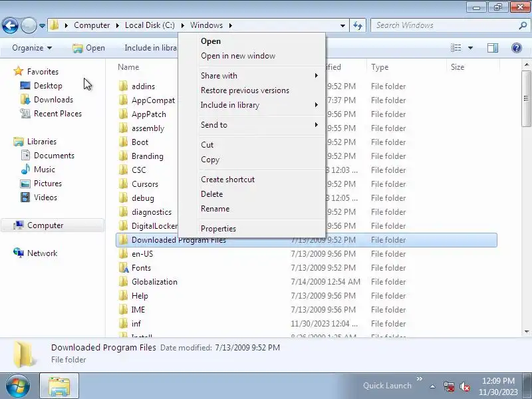Viewport: 532px width, 399px height.
Task: Click the Windows breadcrumb segment
Action: point(206,25)
